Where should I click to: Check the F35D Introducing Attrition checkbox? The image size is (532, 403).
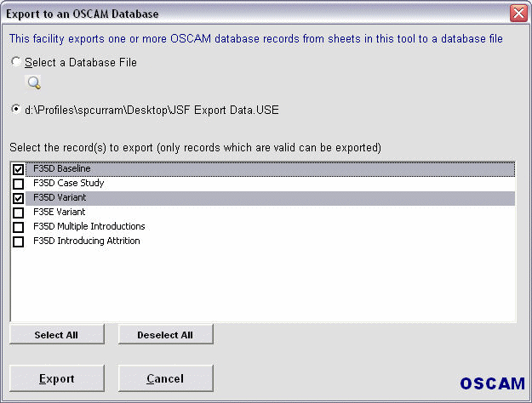[19, 241]
